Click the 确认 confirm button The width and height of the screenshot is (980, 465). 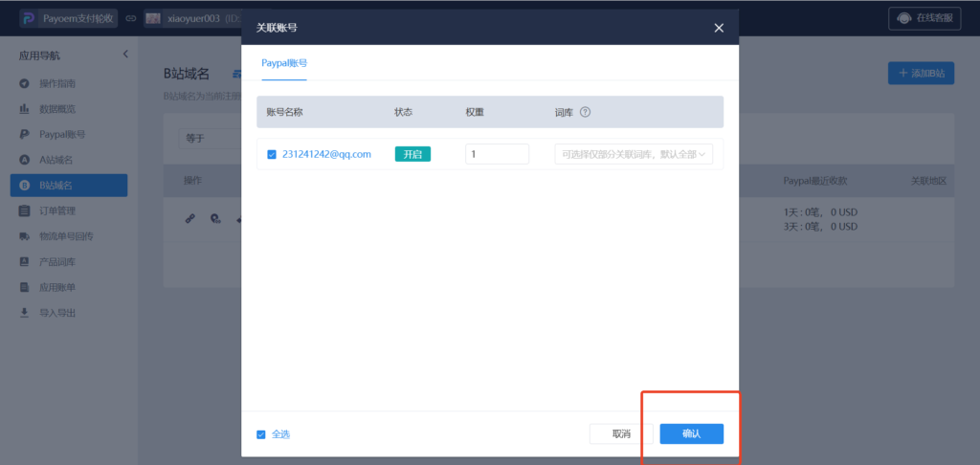[x=691, y=434]
